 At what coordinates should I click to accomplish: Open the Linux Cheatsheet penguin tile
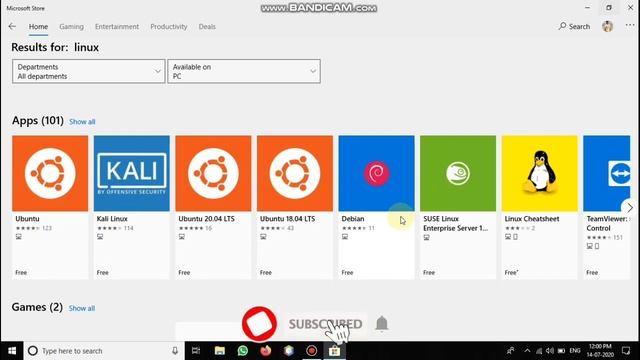(x=540, y=173)
